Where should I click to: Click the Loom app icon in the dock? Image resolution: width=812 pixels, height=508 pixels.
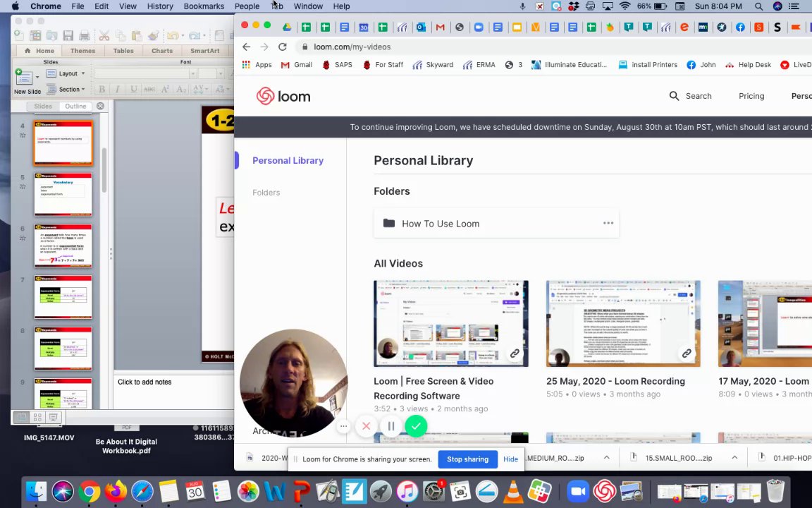tap(604, 491)
